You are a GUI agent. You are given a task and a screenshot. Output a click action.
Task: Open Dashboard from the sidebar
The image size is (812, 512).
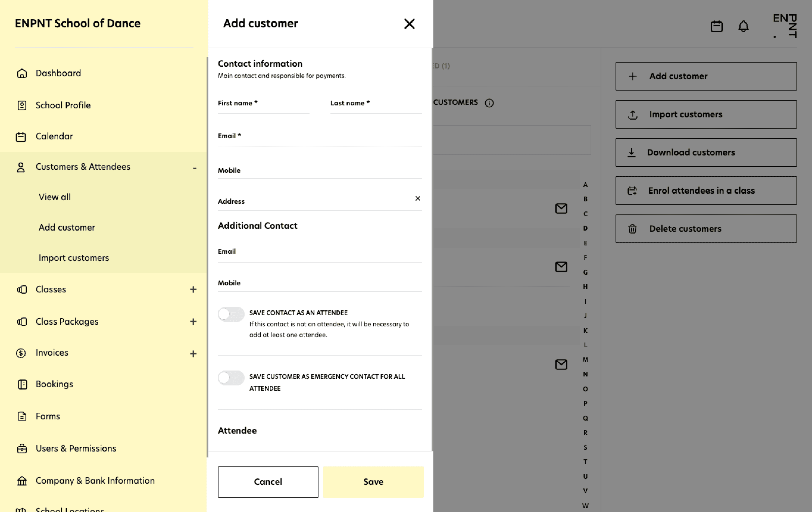click(58, 73)
